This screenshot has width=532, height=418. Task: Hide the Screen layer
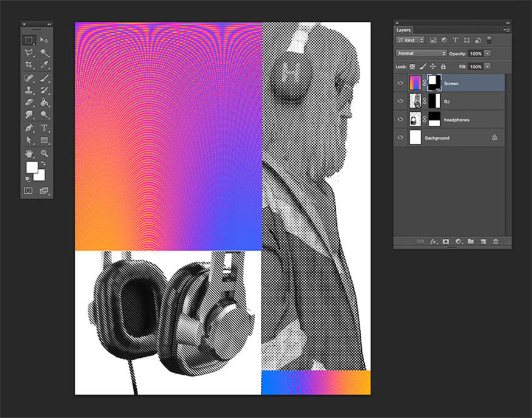click(x=400, y=83)
